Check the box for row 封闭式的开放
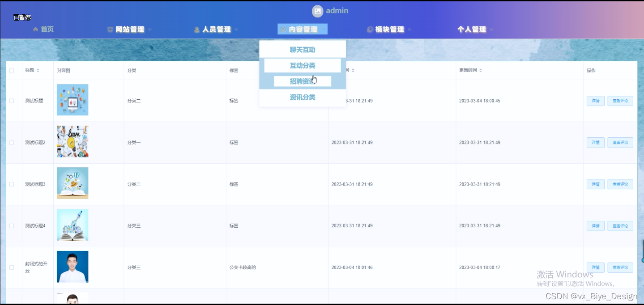Image resolution: width=644 pixels, height=305 pixels. pos(12,267)
